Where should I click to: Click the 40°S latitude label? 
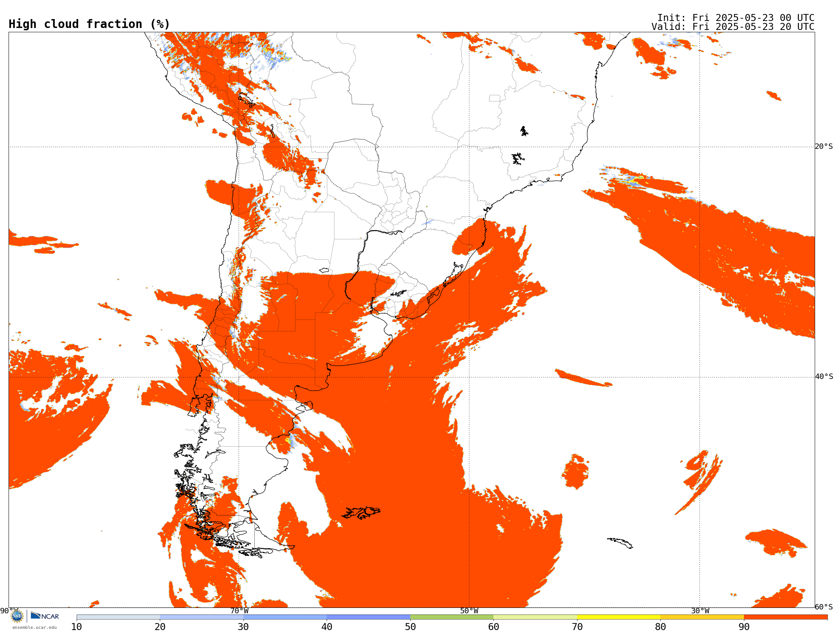[x=824, y=377]
